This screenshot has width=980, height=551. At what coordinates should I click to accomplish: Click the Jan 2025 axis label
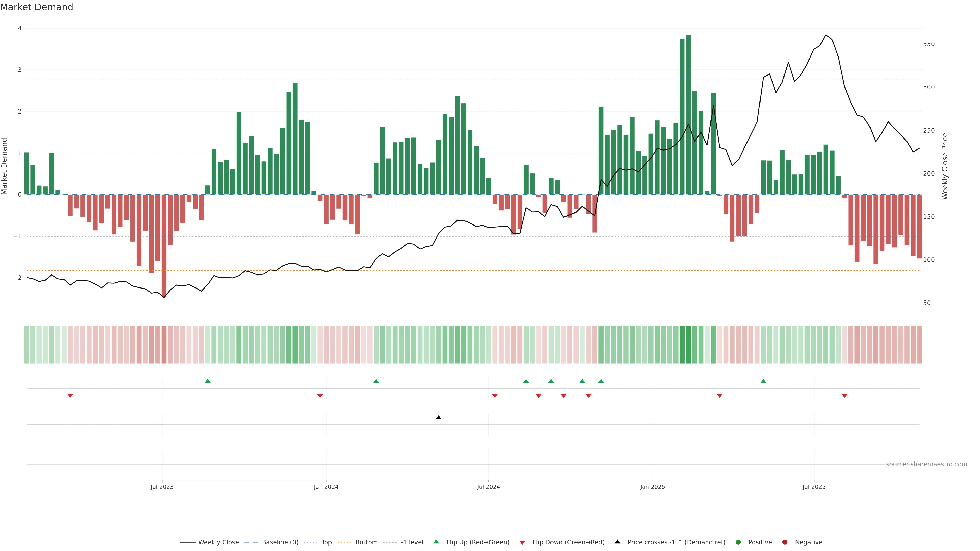[x=653, y=487]
